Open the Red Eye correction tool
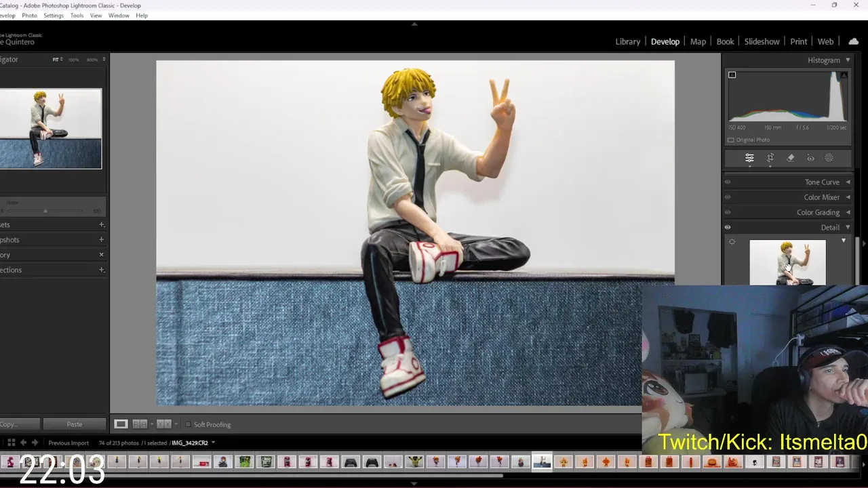The height and width of the screenshot is (488, 868). (x=810, y=158)
